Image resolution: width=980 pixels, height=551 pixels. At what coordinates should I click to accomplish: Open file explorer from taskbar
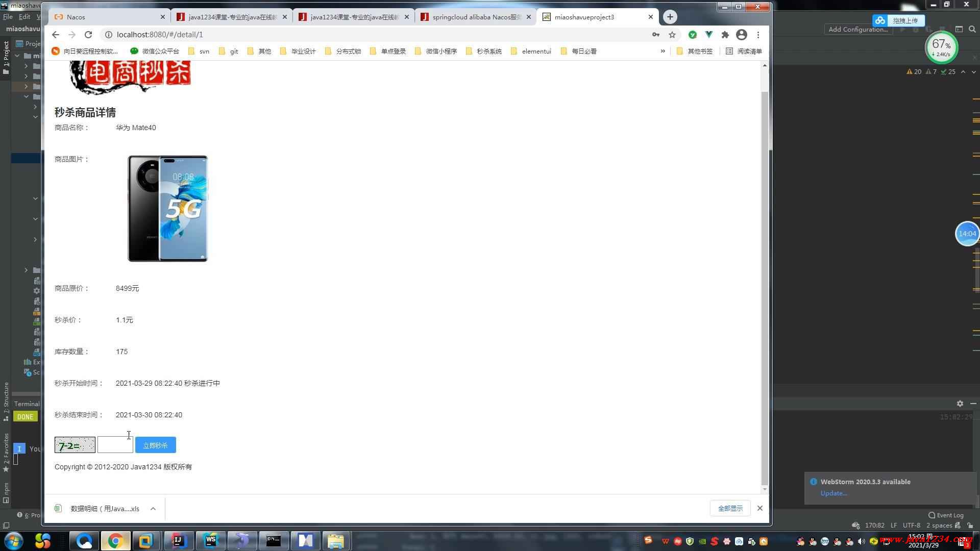pos(336,541)
